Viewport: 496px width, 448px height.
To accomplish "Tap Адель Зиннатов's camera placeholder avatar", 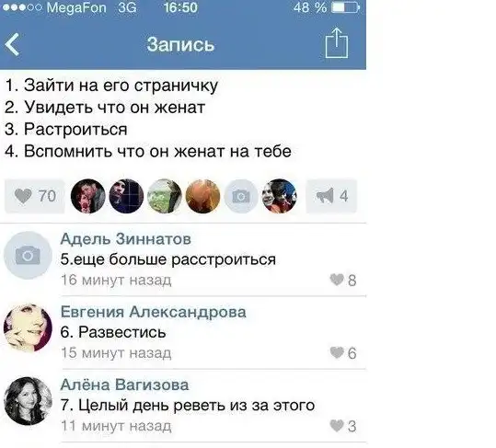I will [x=28, y=255].
